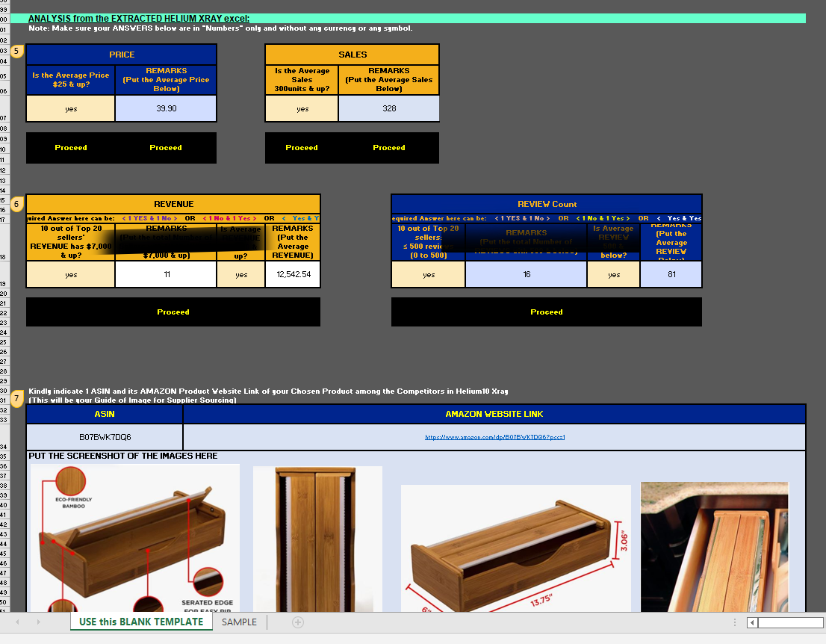Select the ASIN cell B07BWK7DQ6
Viewport: 826px width, 644px height.
[105, 437]
